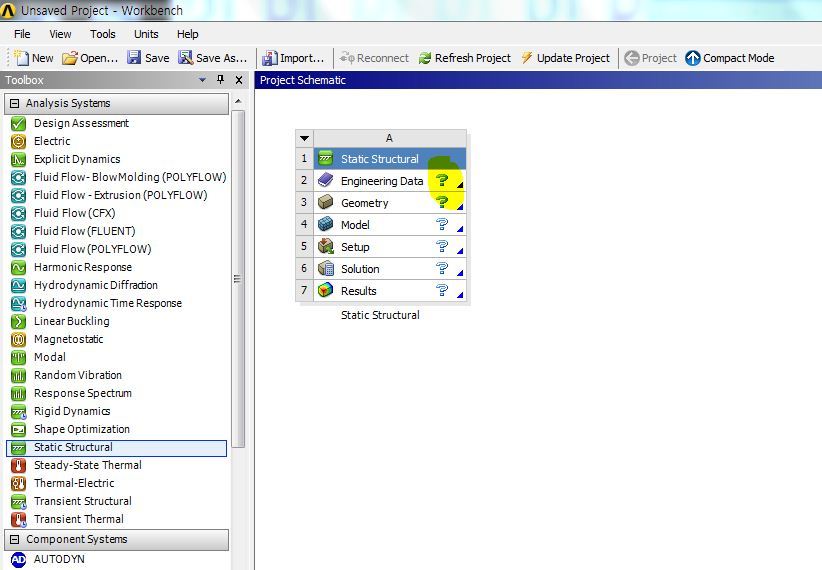This screenshot has width=822, height=570.
Task: Pin the Toolbox panel
Action: coord(220,80)
